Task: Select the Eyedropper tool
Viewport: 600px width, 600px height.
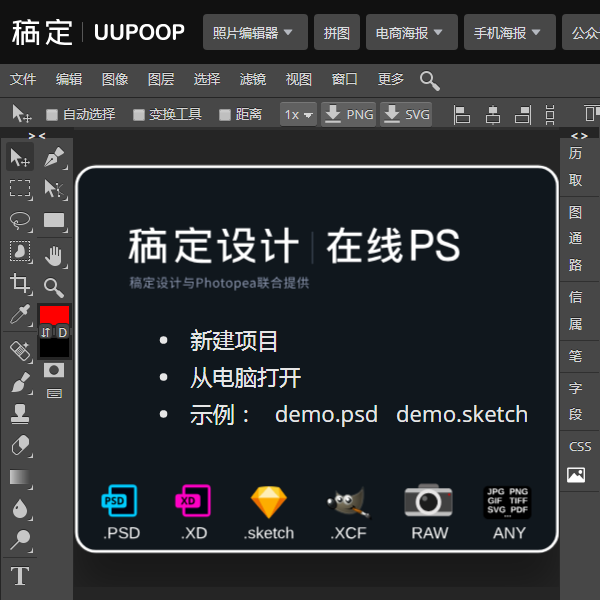Action: point(20,315)
